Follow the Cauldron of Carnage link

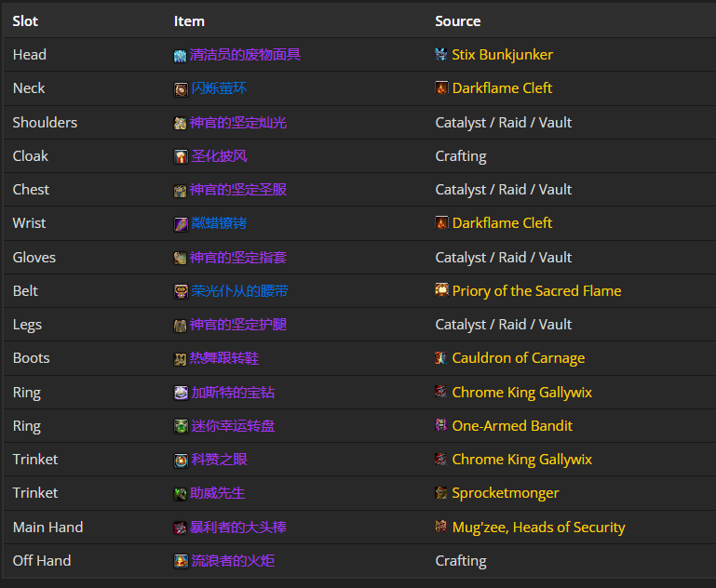pos(518,358)
